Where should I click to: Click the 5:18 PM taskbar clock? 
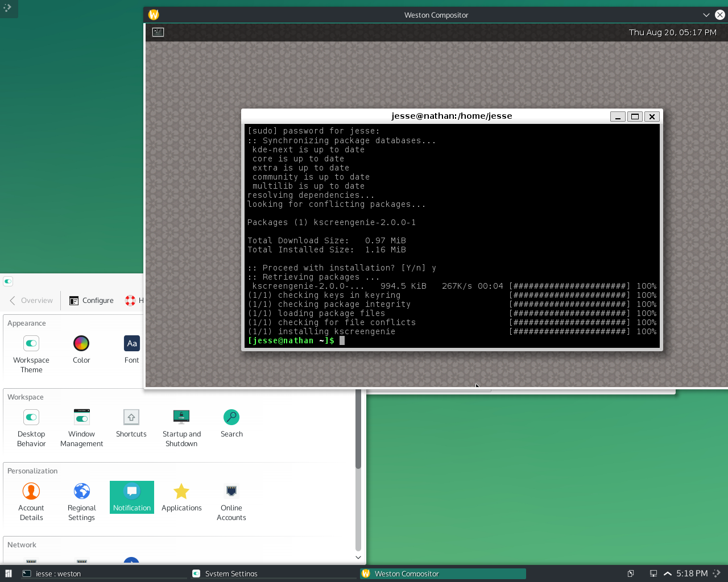coord(692,573)
